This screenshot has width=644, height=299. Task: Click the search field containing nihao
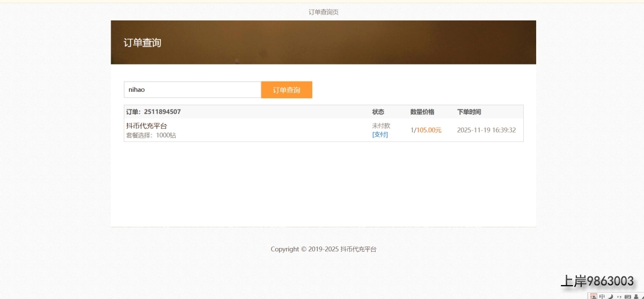tap(192, 90)
